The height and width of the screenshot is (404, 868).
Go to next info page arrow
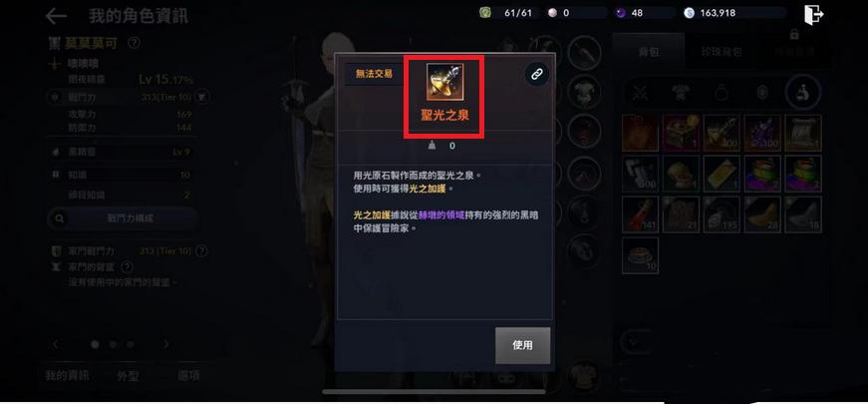(x=166, y=344)
